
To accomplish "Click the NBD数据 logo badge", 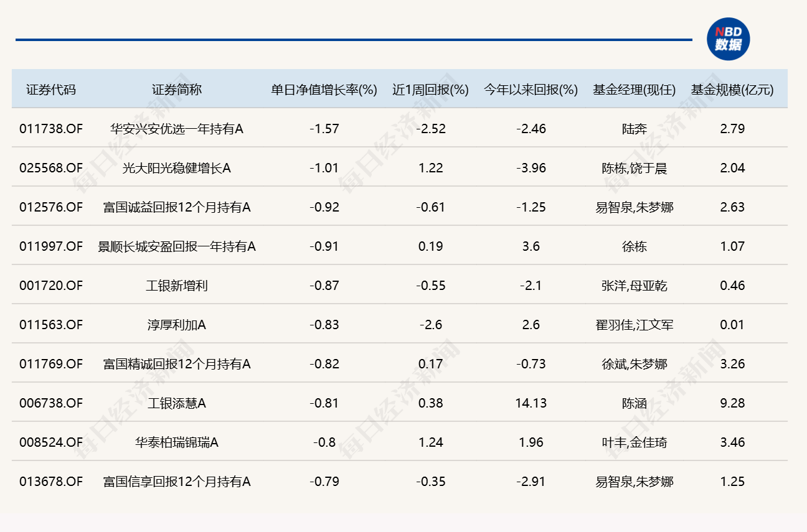I will pos(728,39).
